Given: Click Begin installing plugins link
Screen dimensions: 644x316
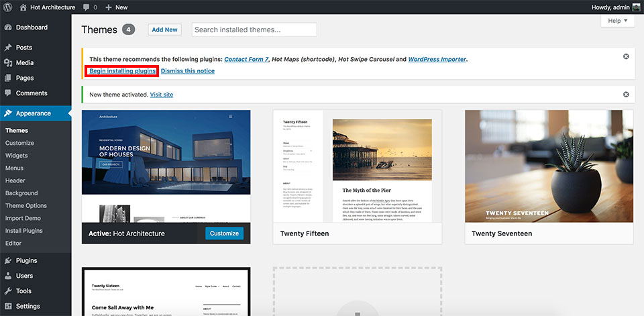Looking at the screenshot, I should (x=122, y=71).
